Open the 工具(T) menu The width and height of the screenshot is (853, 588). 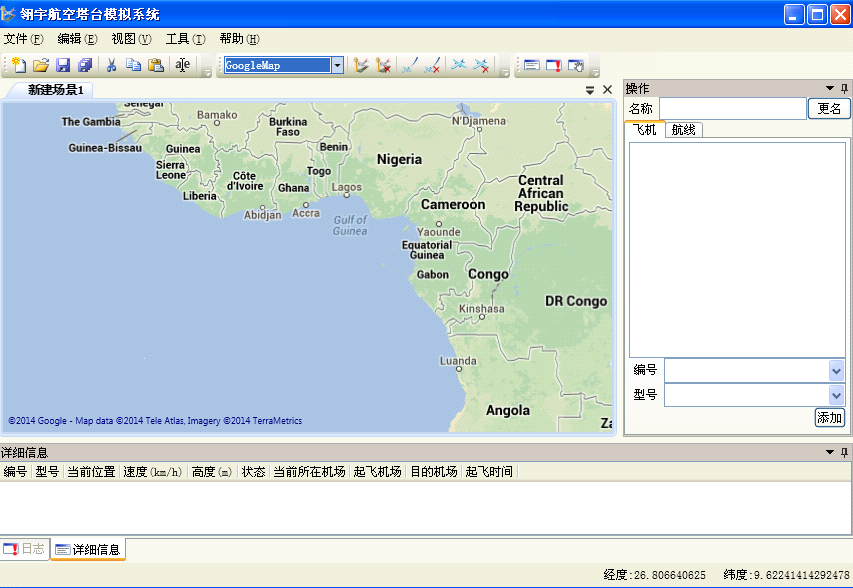tap(186, 39)
